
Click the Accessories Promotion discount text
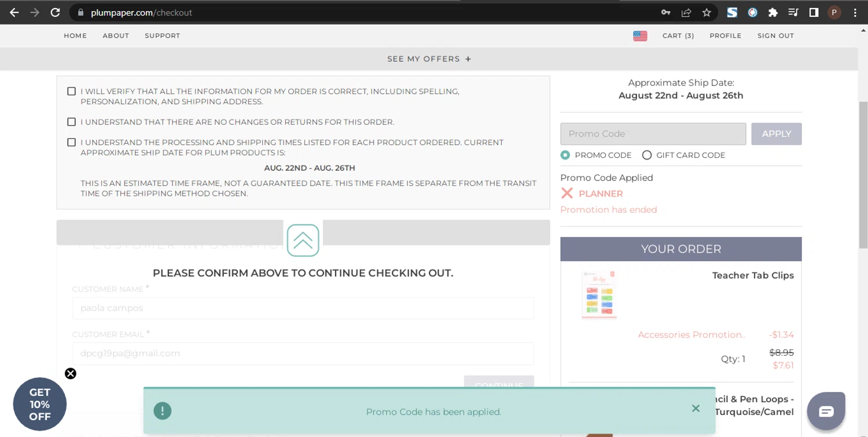[x=692, y=335]
